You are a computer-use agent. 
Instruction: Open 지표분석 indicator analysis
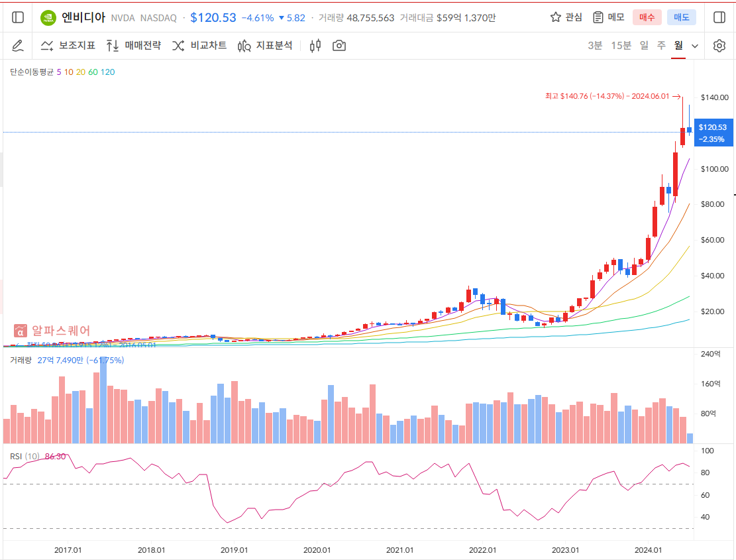[x=265, y=46]
